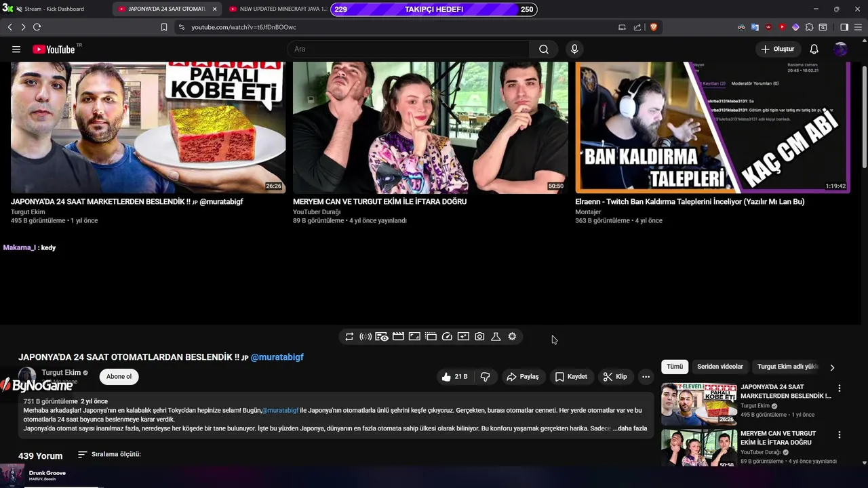The height and width of the screenshot is (488, 868).
Task: Go back with browser back arrow
Action: 10,27
